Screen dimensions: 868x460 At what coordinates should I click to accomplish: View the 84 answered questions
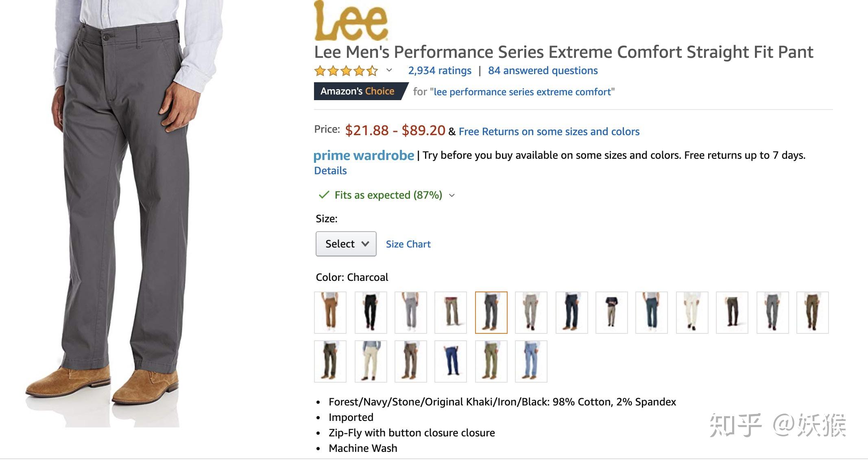[543, 71]
